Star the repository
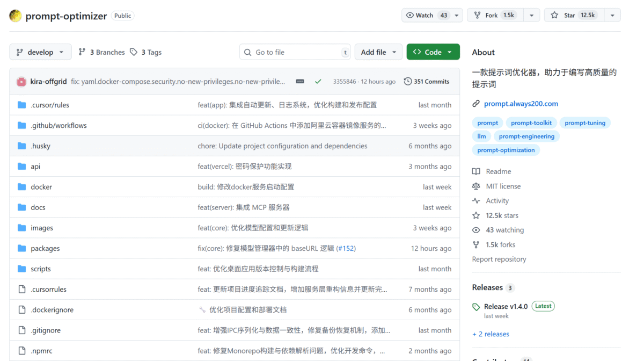The height and width of the screenshot is (361, 644). (x=574, y=15)
